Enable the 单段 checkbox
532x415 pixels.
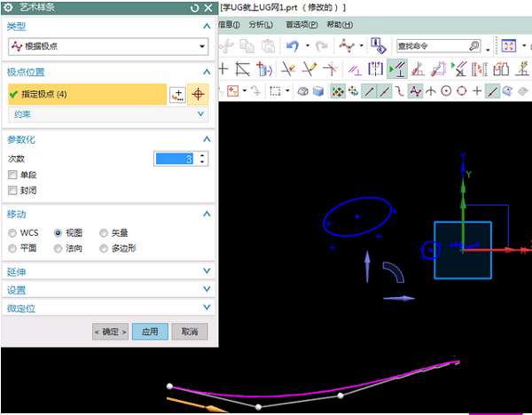tap(12, 176)
